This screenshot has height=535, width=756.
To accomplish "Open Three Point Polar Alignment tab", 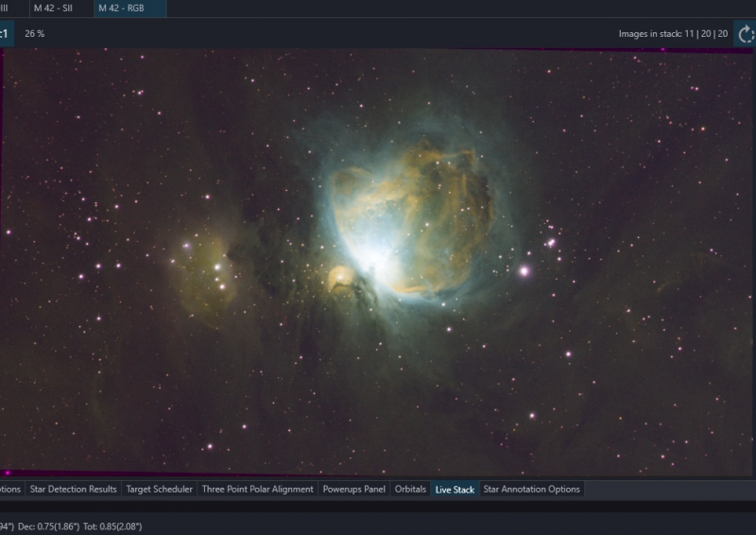I will (x=257, y=490).
